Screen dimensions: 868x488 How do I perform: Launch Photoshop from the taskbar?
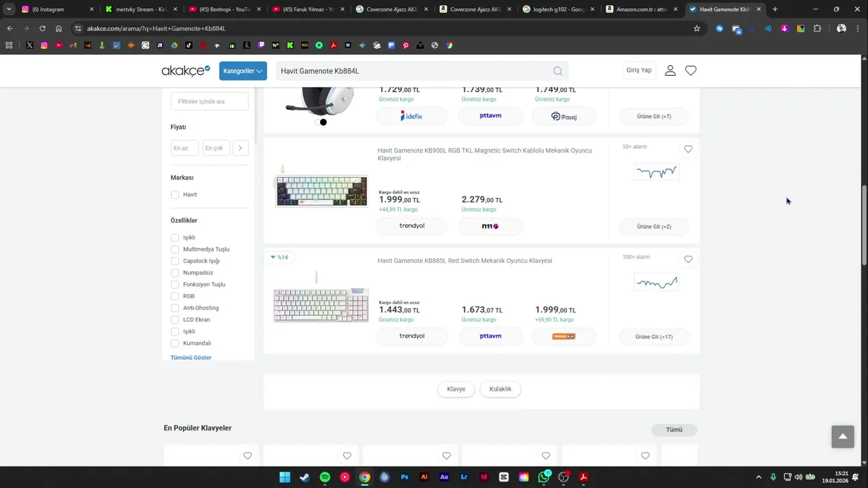404,477
